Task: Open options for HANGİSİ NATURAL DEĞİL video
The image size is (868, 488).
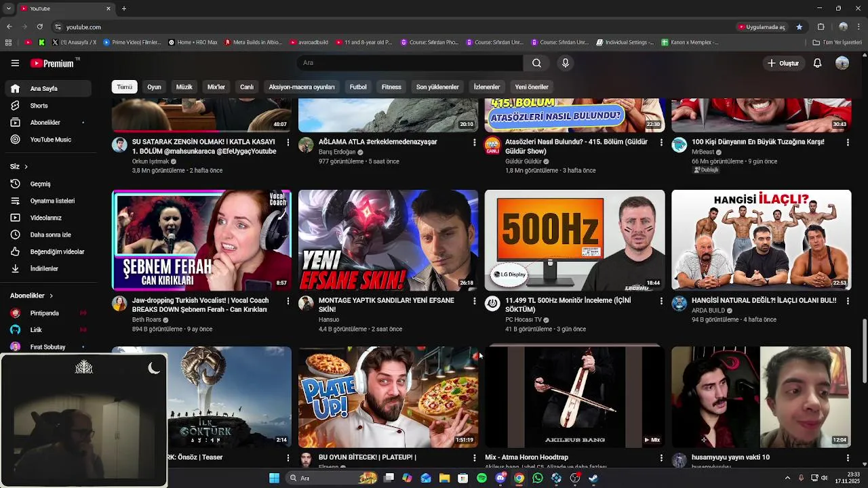Action: [x=848, y=301]
